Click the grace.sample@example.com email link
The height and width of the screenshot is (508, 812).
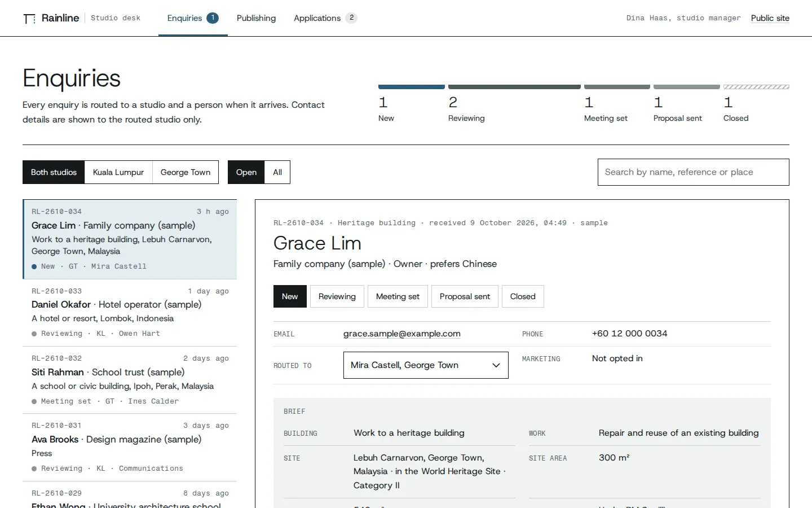tap(402, 334)
